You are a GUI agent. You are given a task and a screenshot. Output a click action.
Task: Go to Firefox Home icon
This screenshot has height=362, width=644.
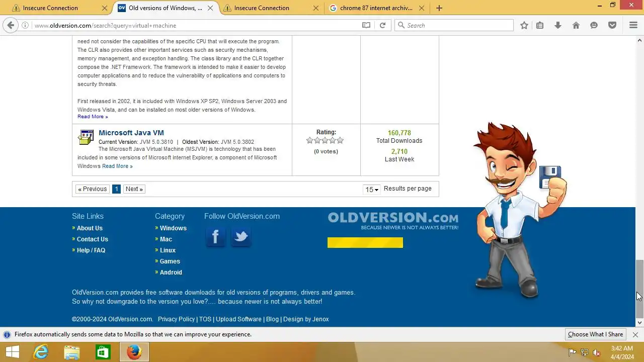point(576,25)
